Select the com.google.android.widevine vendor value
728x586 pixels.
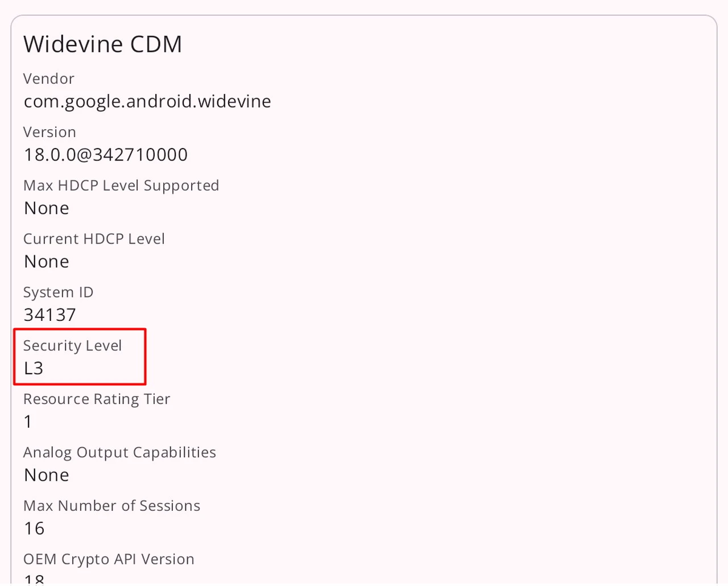click(147, 101)
